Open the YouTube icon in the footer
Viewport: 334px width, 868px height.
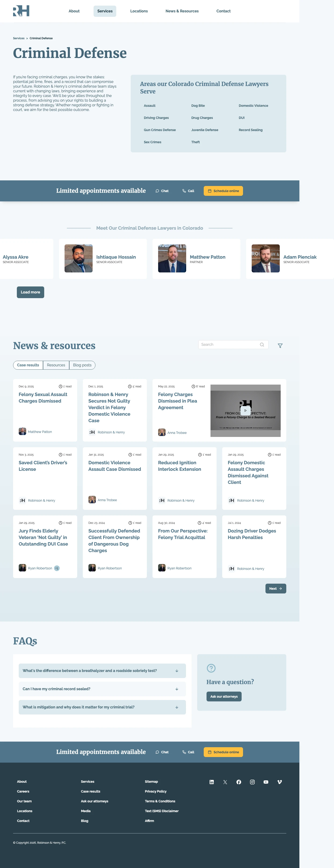pos(266,782)
